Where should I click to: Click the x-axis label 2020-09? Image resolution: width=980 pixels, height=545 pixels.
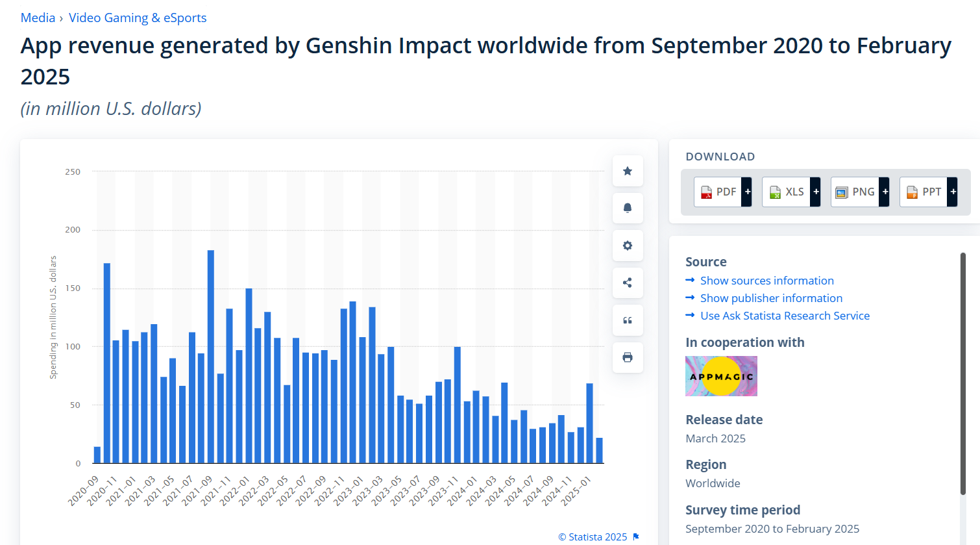click(x=84, y=490)
